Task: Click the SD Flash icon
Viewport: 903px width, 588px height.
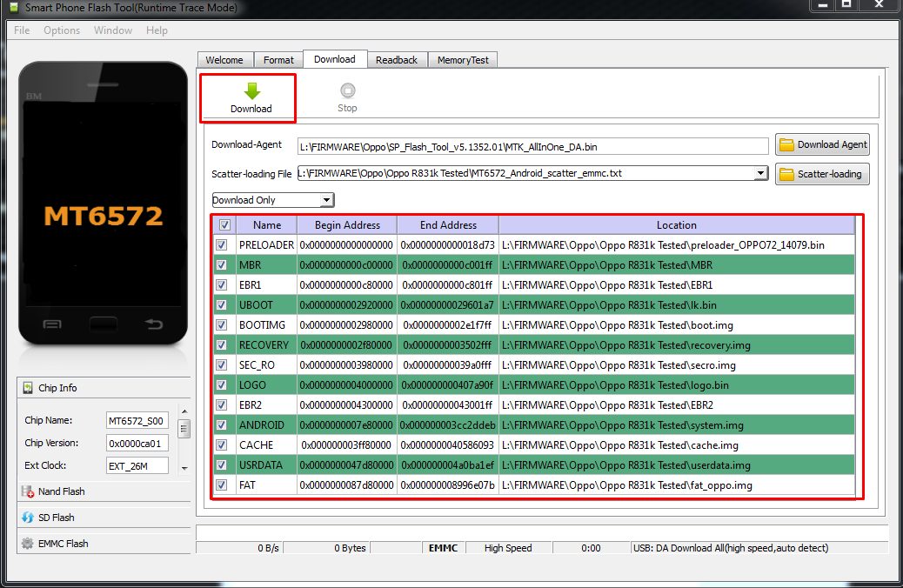Action: point(28,518)
